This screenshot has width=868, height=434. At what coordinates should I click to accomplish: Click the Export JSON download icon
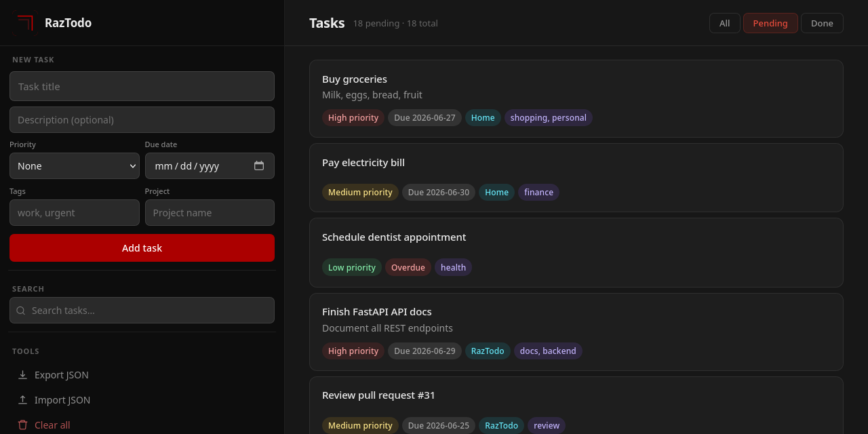pos(22,375)
